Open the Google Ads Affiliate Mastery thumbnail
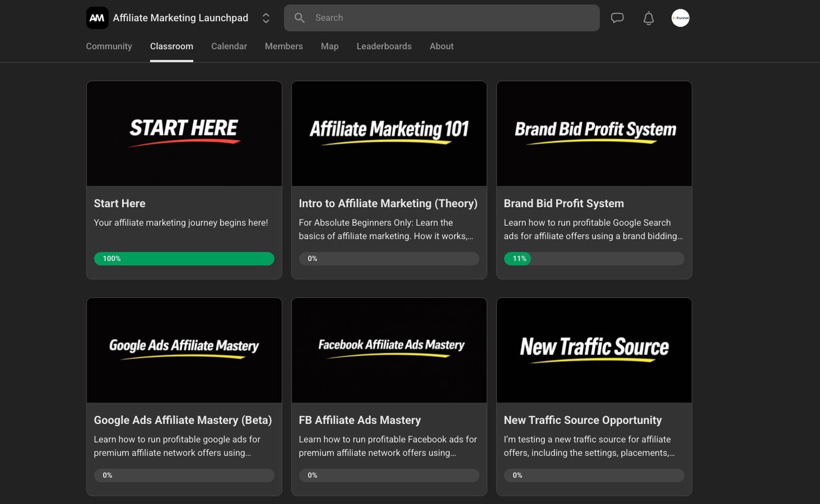The image size is (820, 504). pos(184,350)
